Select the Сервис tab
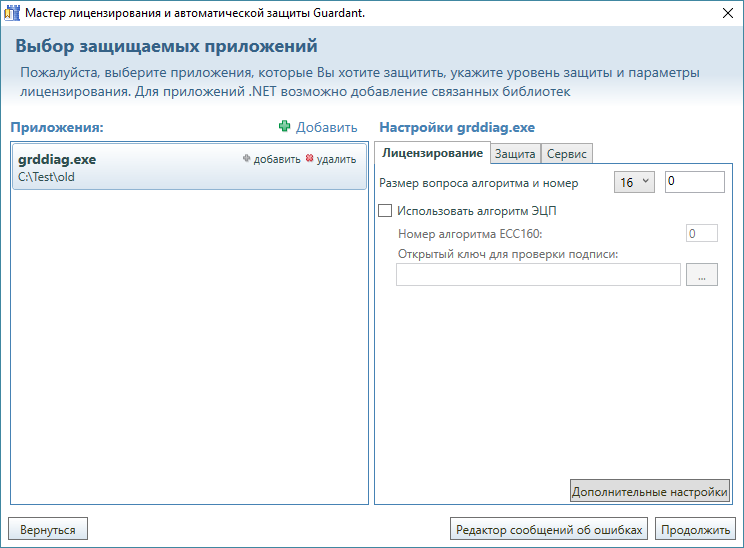The image size is (744, 548). click(x=567, y=153)
